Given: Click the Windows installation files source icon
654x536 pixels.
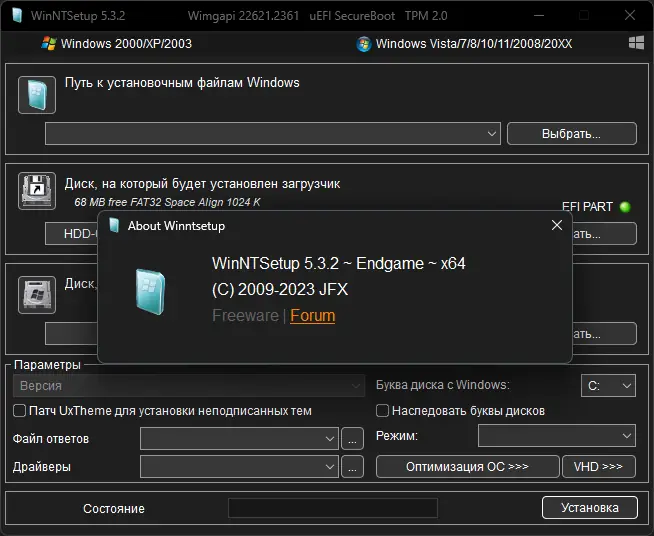Looking at the screenshot, I should click(37, 95).
